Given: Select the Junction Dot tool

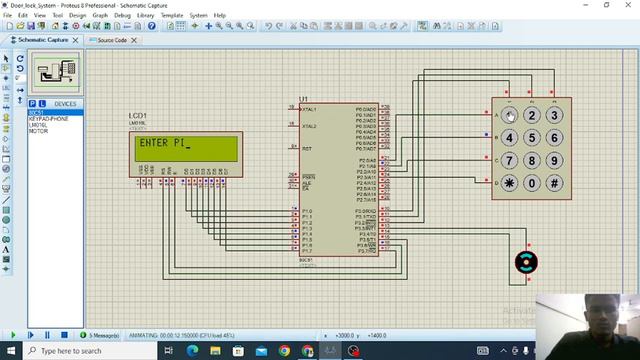Looking at the screenshot, I should click(x=6, y=78).
